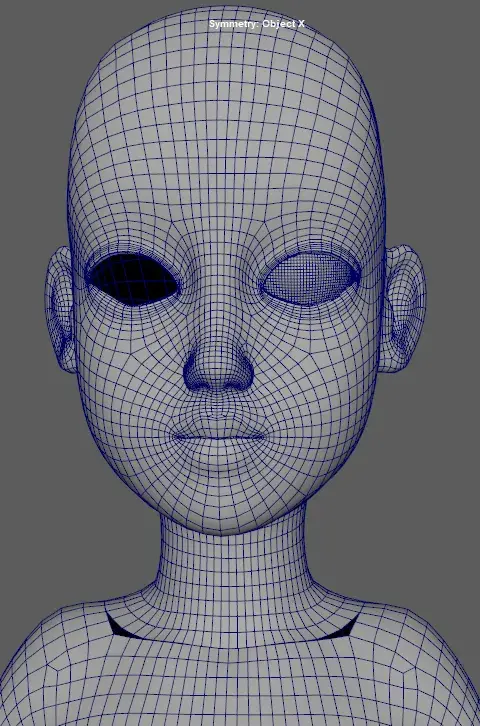Select the empty dark eye socket
Viewport: 480px width, 726px height.
pyautogui.click(x=132, y=280)
